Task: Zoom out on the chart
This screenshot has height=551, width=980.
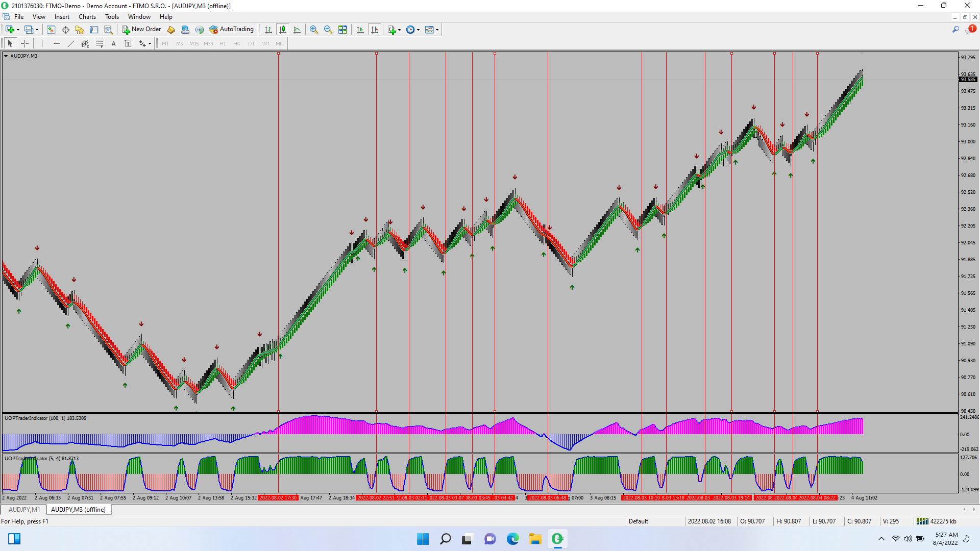Action: click(328, 30)
